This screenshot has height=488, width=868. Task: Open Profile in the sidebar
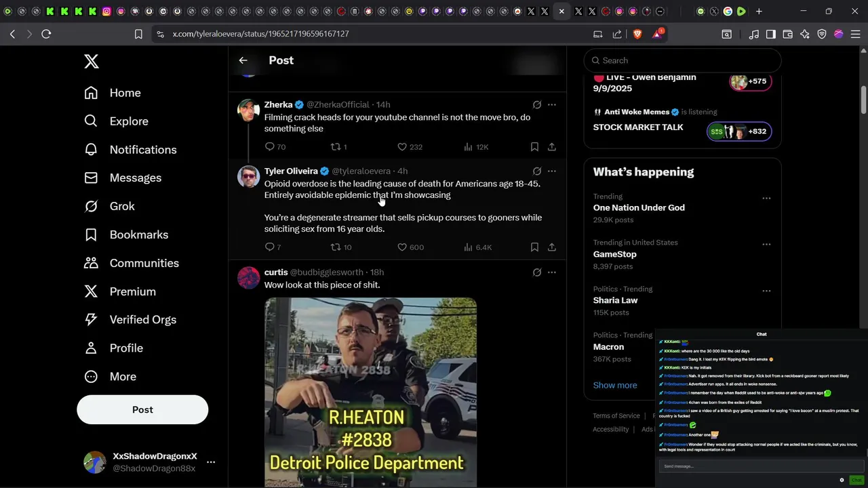pos(114,348)
